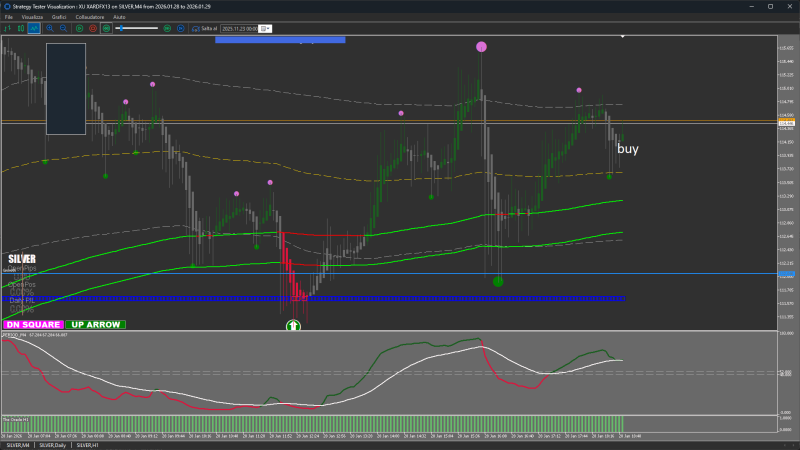This screenshot has height=450, width=800.
Task: Open the Collaudatore menu
Action: pyautogui.click(x=90, y=17)
